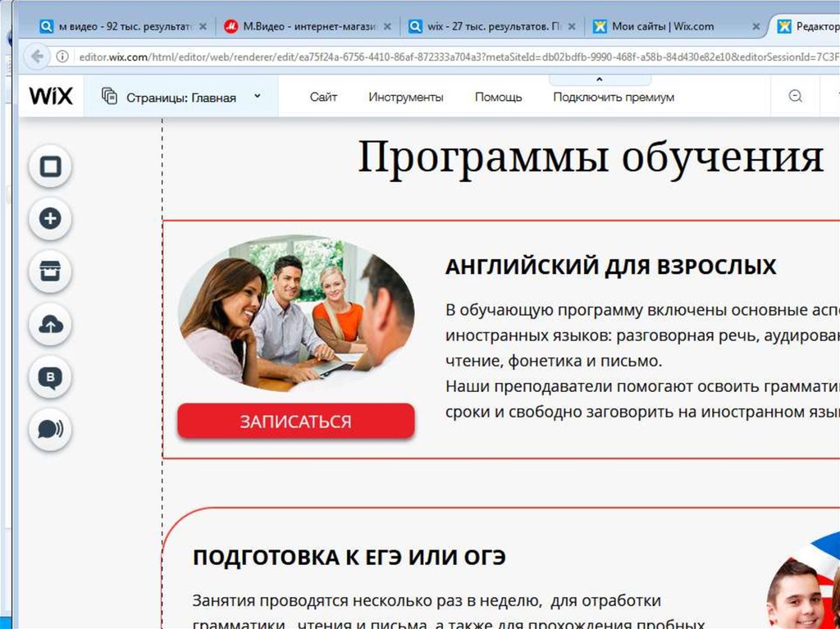Click the zoom out magnifier icon
The height and width of the screenshot is (629, 840).
click(796, 96)
